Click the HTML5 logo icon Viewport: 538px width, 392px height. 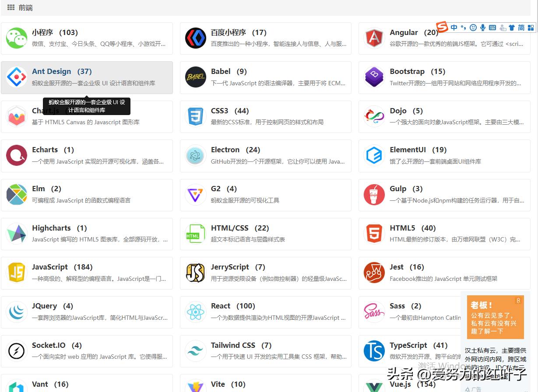(374, 234)
